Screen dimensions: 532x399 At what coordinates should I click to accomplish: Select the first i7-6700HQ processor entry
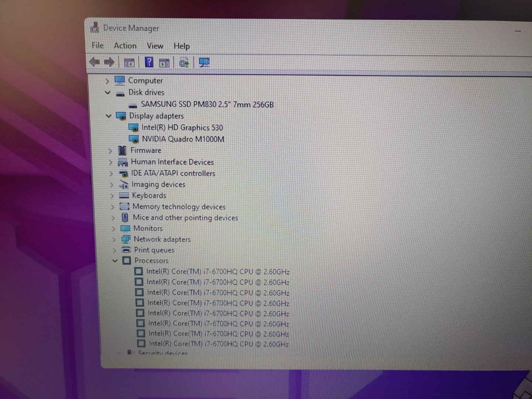click(x=218, y=272)
